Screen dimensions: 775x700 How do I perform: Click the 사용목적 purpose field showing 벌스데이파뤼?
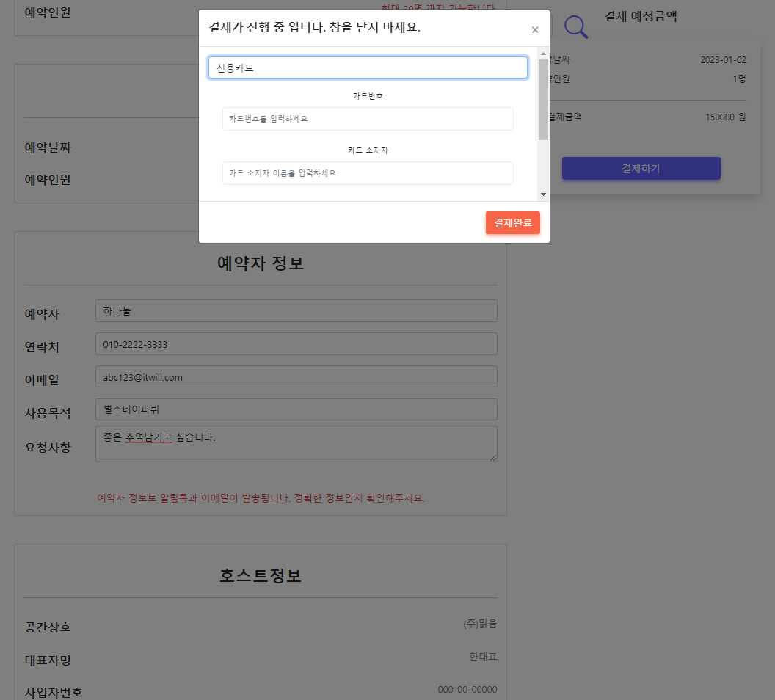[x=296, y=409]
